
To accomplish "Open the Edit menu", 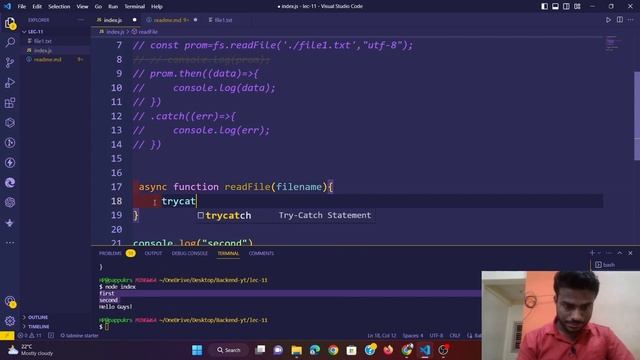I will 37,7.
